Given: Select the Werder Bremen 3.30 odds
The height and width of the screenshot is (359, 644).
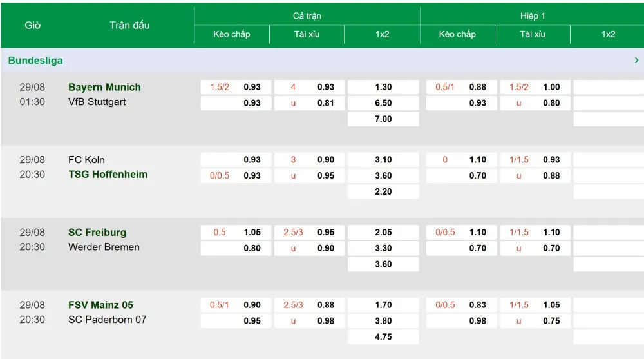Looking at the screenshot, I should pyautogui.click(x=383, y=248).
